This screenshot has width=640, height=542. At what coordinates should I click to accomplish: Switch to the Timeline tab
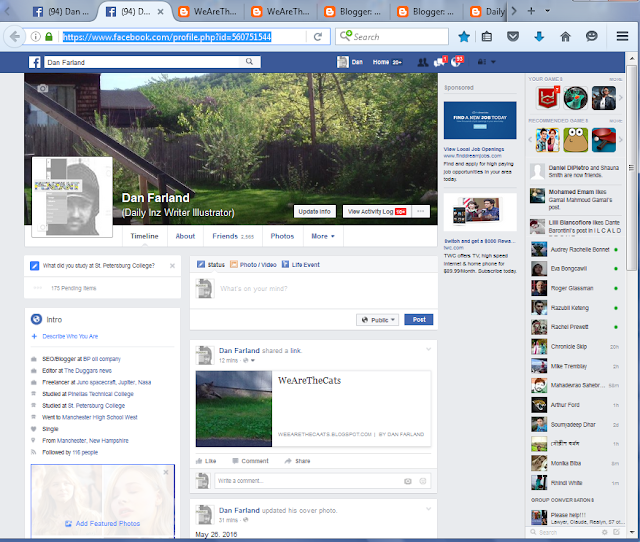point(144,236)
